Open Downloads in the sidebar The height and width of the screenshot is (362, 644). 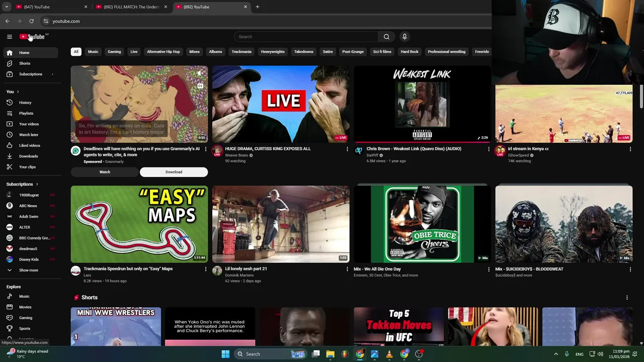(31, 156)
